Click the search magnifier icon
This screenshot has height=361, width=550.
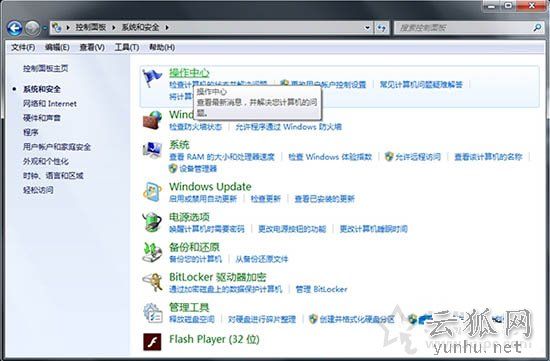pos(537,27)
